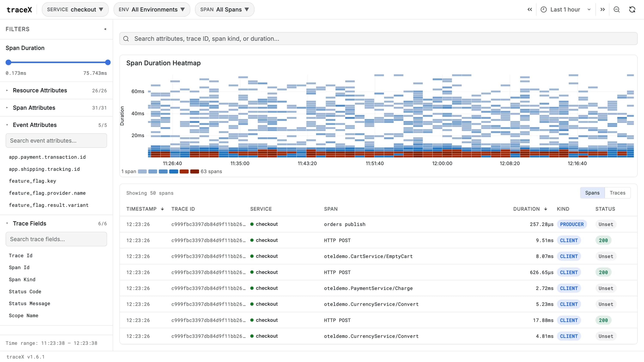This screenshot has width=644, height=362.
Task: Open the orders publish span row
Action: tap(378, 224)
